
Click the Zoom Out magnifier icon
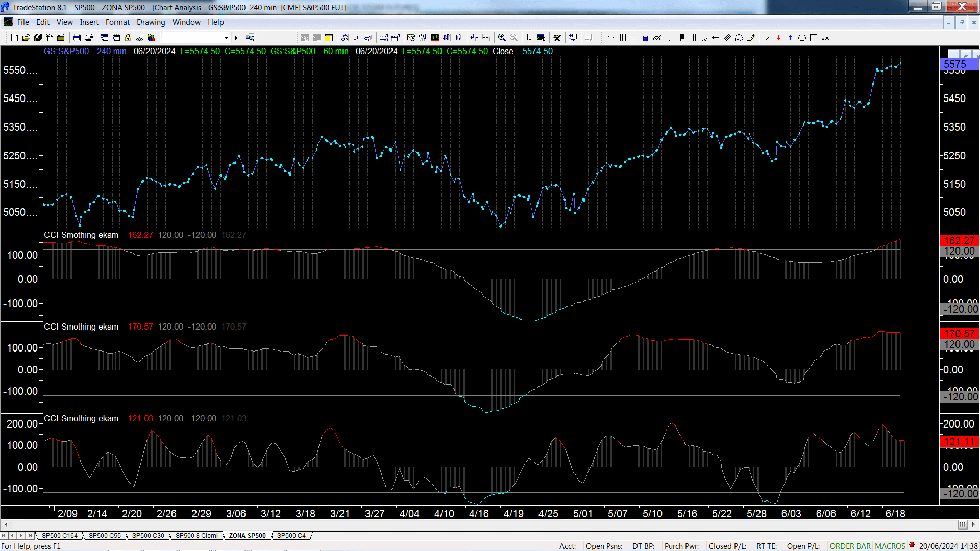[x=513, y=38]
